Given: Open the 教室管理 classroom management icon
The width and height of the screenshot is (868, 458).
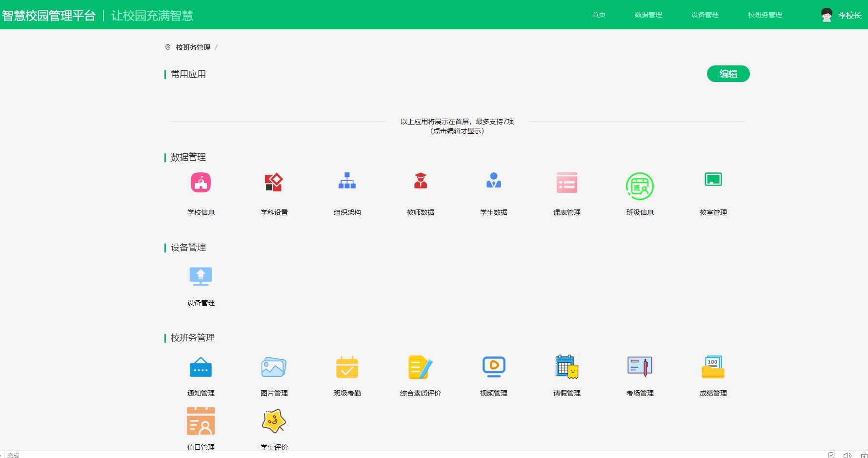Looking at the screenshot, I should coord(713,179).
